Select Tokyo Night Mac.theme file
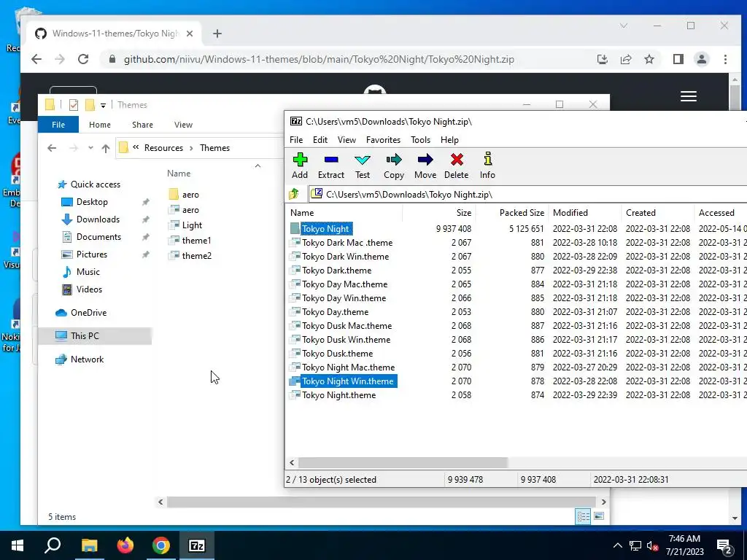Screen dimensions: 747x560 pos(348,367)
